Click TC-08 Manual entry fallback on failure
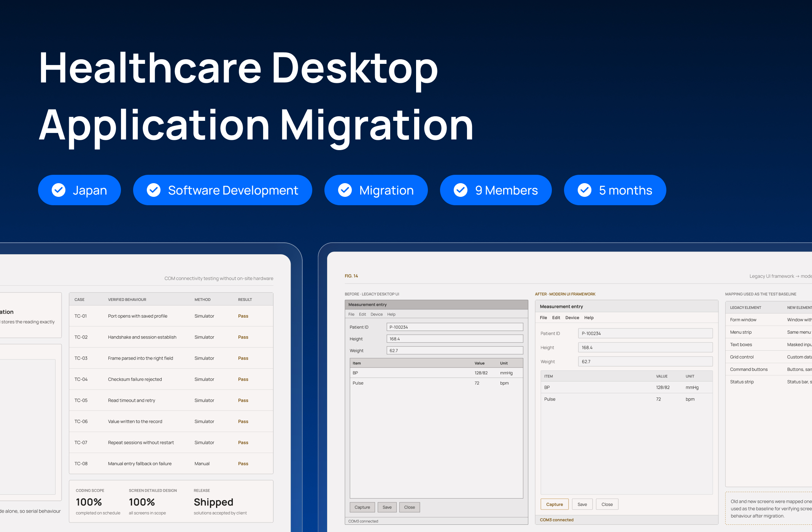 (171, 464)
